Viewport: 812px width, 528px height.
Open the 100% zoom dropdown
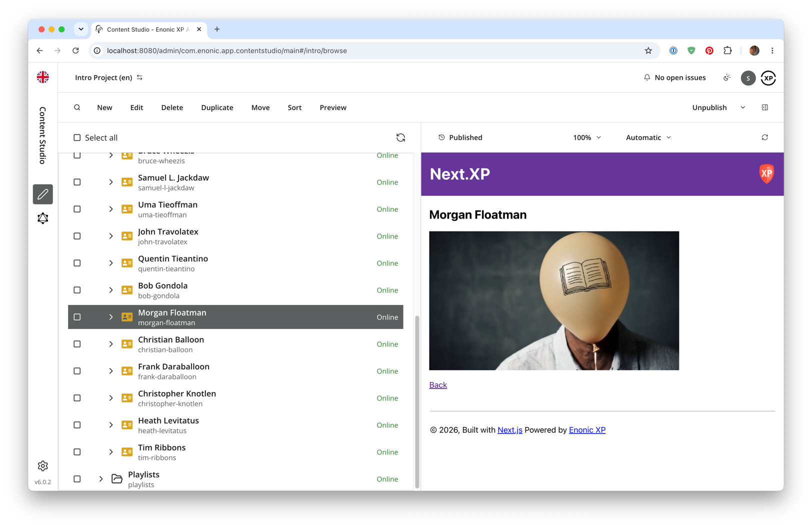pos(587,137)
